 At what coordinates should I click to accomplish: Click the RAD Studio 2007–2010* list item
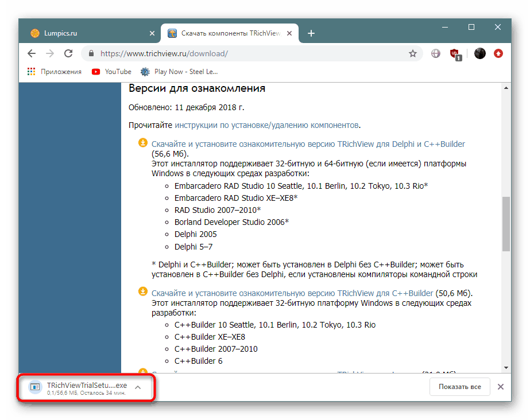218,210
